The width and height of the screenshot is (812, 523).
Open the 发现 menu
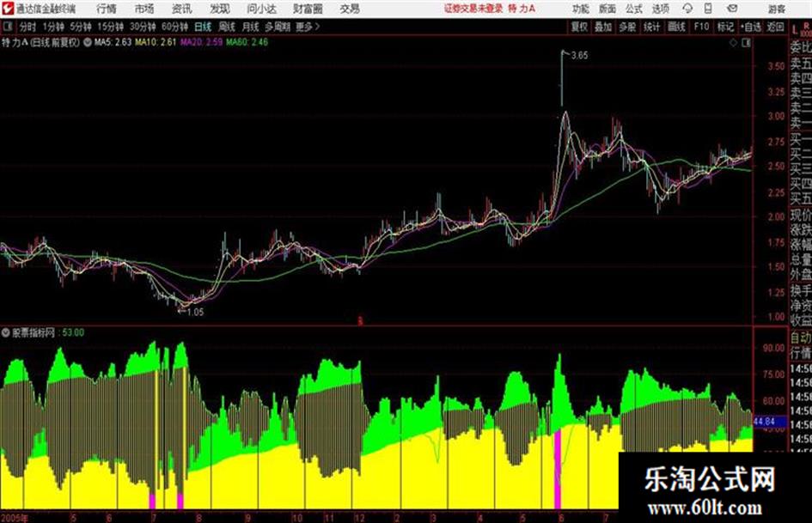coord(220,9)
